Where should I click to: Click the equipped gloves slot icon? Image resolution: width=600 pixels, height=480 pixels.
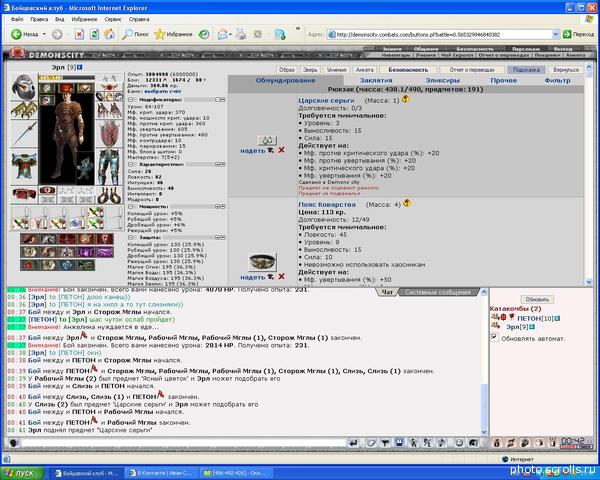tap(110, 110)
